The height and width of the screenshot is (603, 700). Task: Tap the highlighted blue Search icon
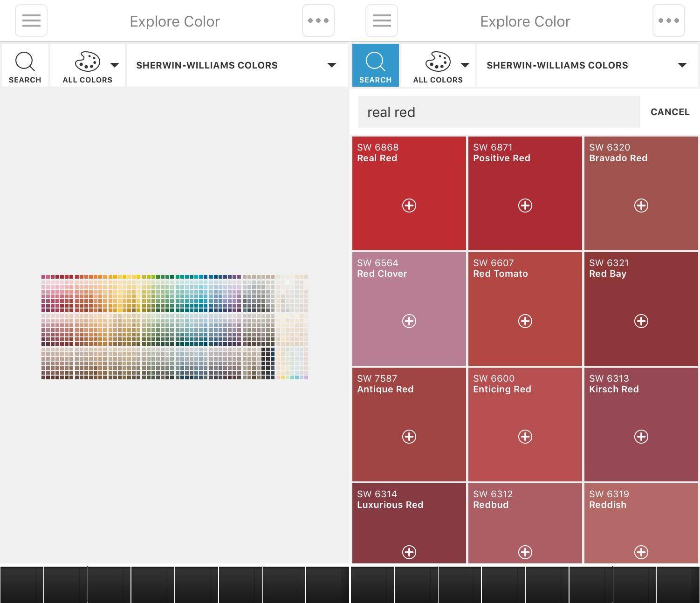point(375,66)
